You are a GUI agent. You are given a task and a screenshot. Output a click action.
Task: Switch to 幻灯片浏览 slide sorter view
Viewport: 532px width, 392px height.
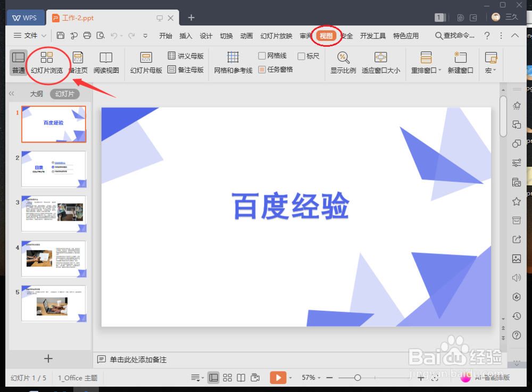tap(47, 63)
